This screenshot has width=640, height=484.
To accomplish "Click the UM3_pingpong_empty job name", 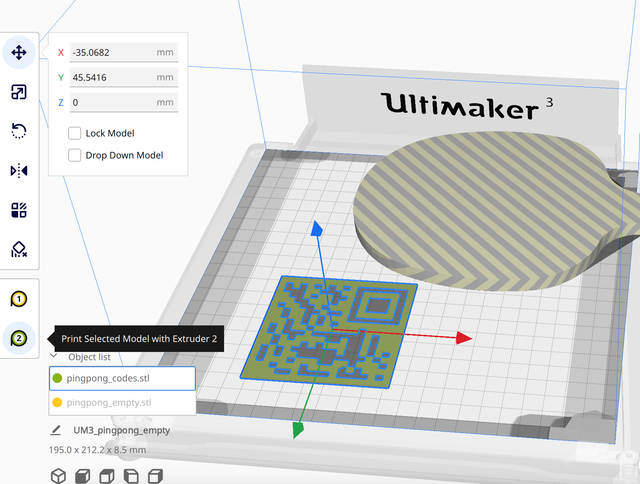I will pyautogui.click(x=122, y=430).
